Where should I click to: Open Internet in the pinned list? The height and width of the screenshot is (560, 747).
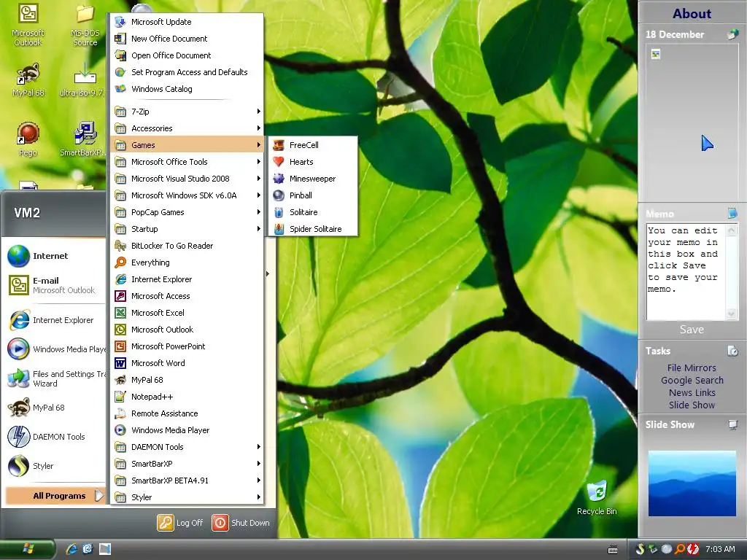pos(53,256)
